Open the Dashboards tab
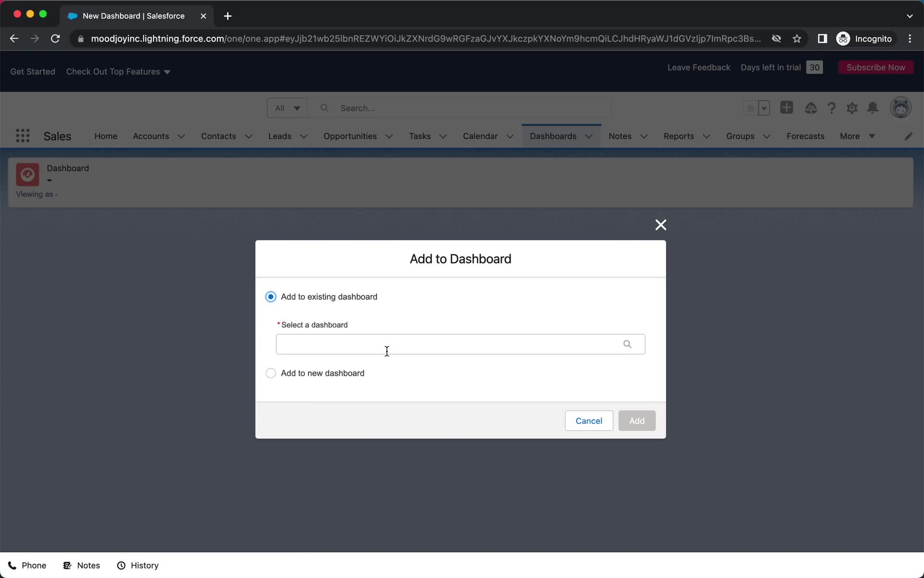Image resolution: width=924 pixels, height=578 pixels. point(553,136)
